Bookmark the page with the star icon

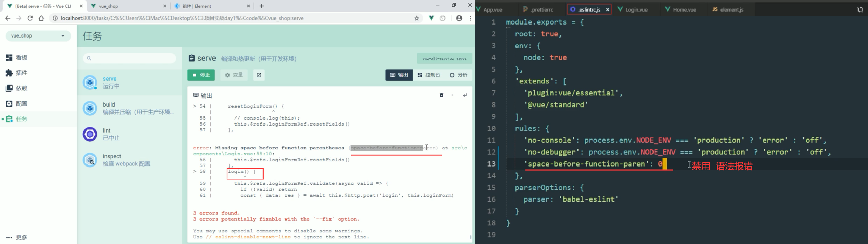(417, 18)
